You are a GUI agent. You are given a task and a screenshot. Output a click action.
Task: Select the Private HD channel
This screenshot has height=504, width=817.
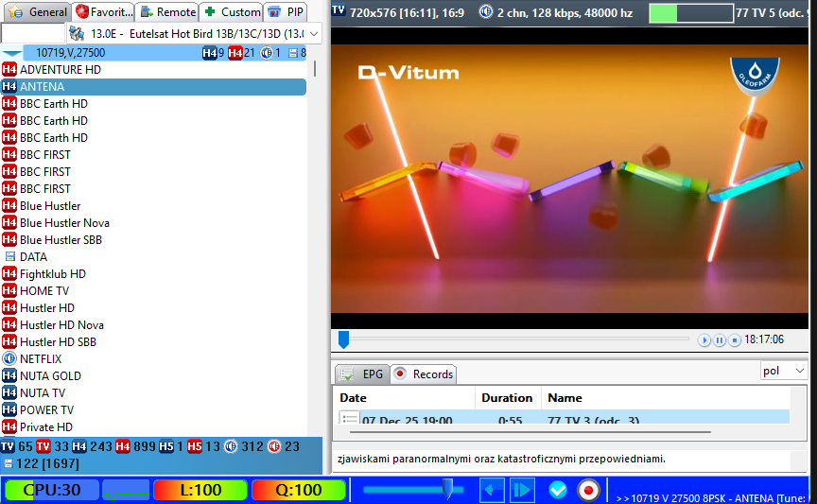tap(154, 426)
